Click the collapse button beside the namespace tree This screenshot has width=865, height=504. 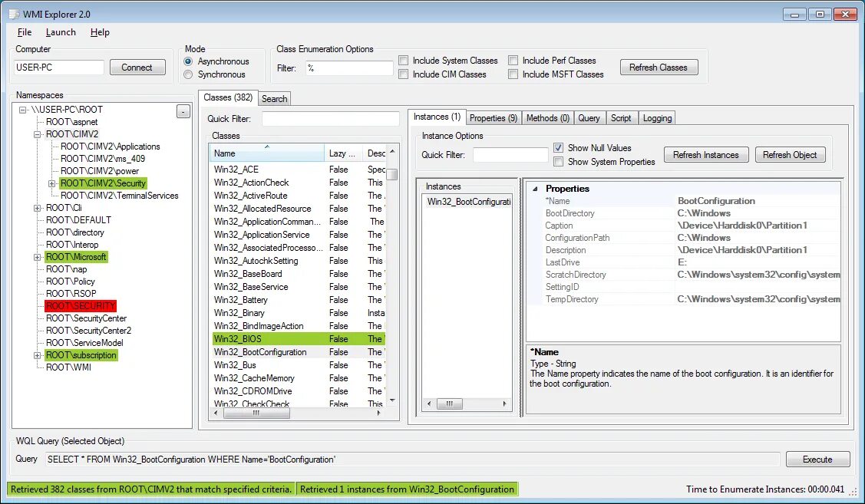point(183,111)
